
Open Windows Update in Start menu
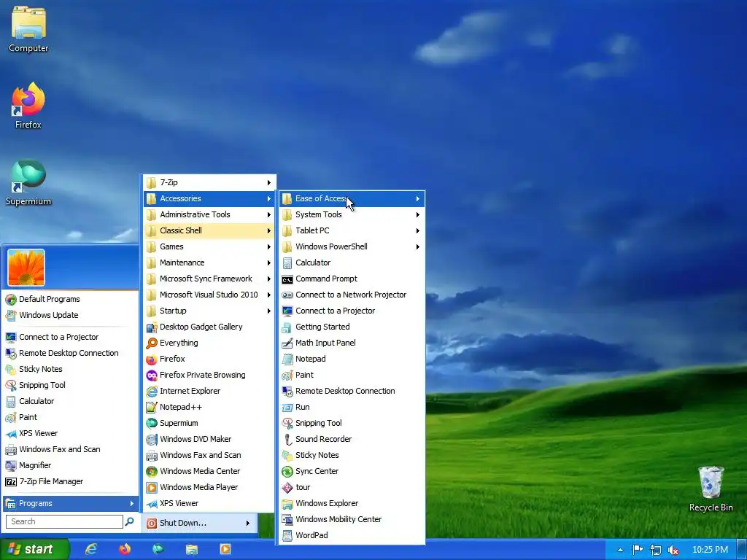(71, 315)
